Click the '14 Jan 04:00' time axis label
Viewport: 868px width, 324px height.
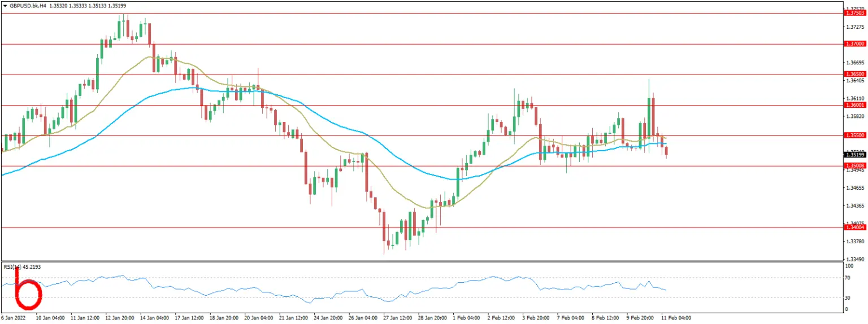153,318
